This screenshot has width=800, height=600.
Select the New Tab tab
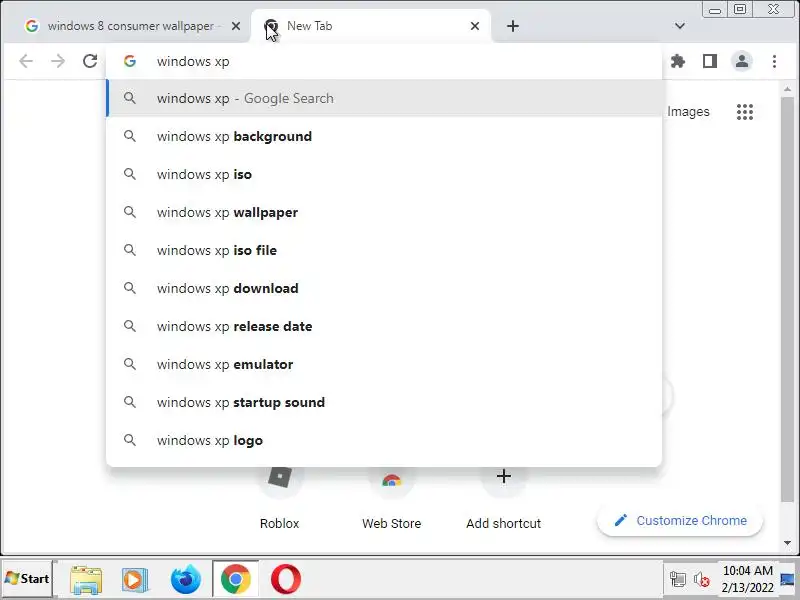[x=371, y=26]
